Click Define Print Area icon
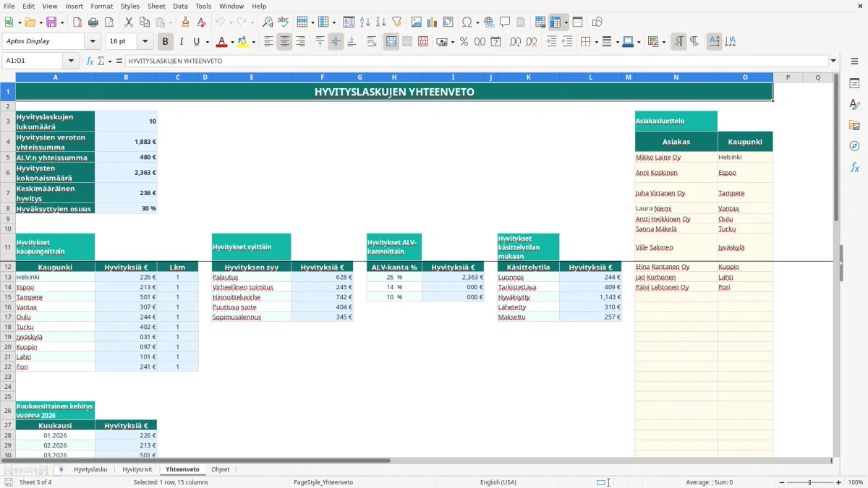Image resolution: width=868 pixels, height=488 pixels. tap(540, 22)
